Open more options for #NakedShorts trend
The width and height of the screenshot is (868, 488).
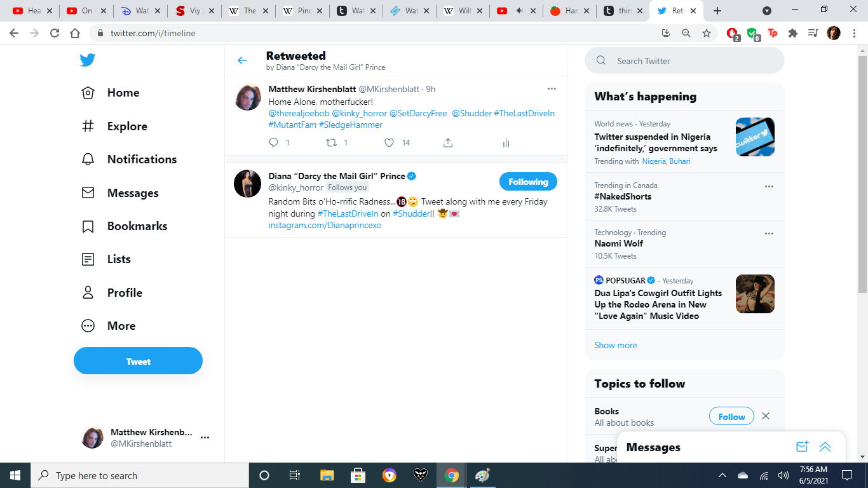769,186
